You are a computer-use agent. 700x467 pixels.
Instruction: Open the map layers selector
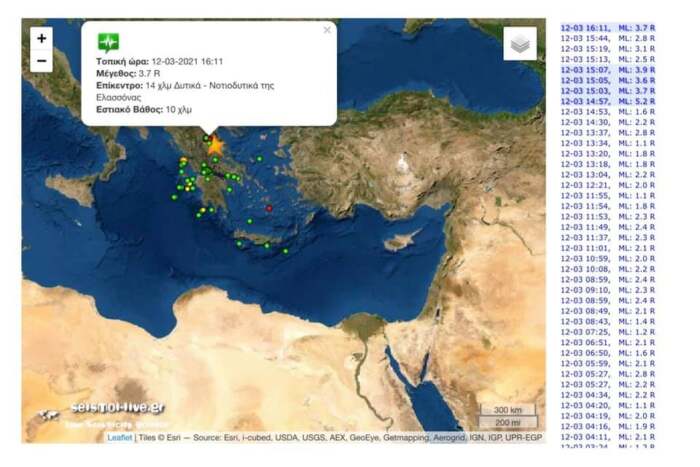519,44
